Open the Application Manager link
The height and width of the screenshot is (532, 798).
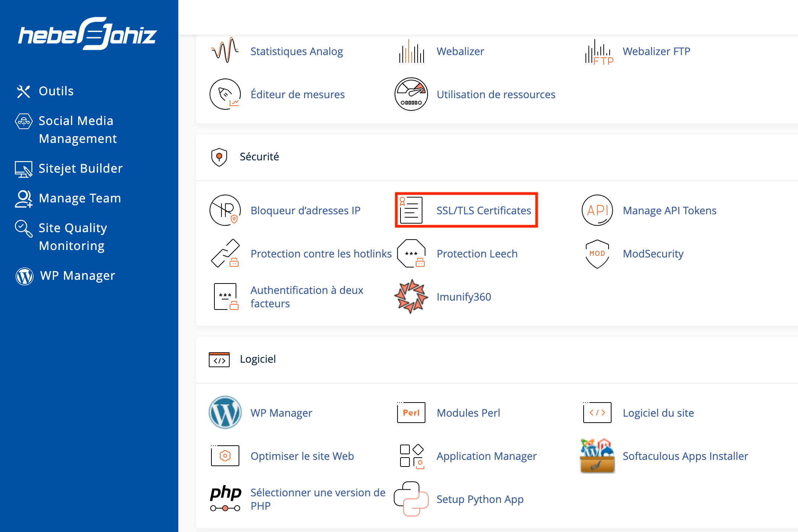click(x=486, y=456)
